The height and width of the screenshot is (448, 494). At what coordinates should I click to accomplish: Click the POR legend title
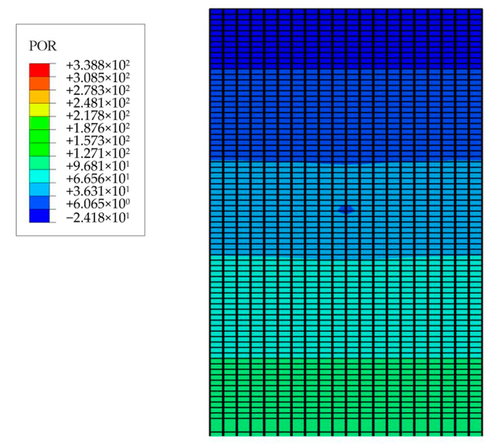click(43, 46)
